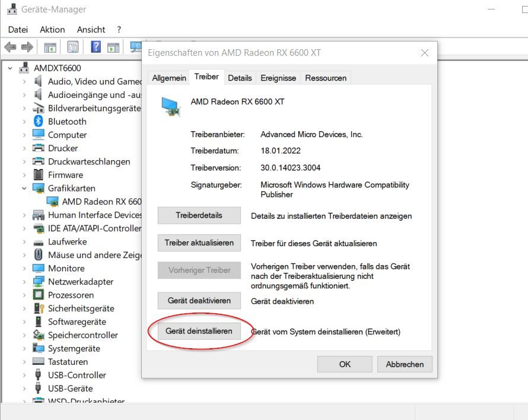Click the Tastaturen keyboard icon
The width and height of the screenshot is (528, 420).
39,361
